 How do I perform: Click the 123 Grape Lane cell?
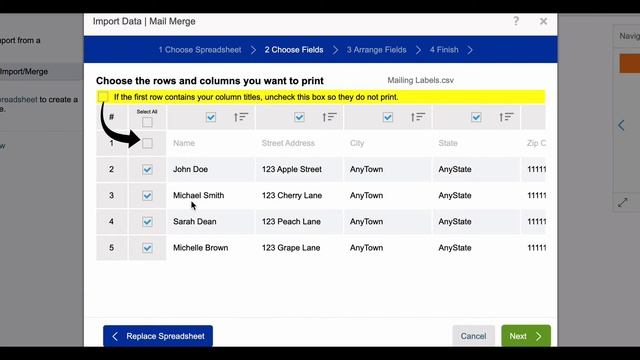pos(299,248)
